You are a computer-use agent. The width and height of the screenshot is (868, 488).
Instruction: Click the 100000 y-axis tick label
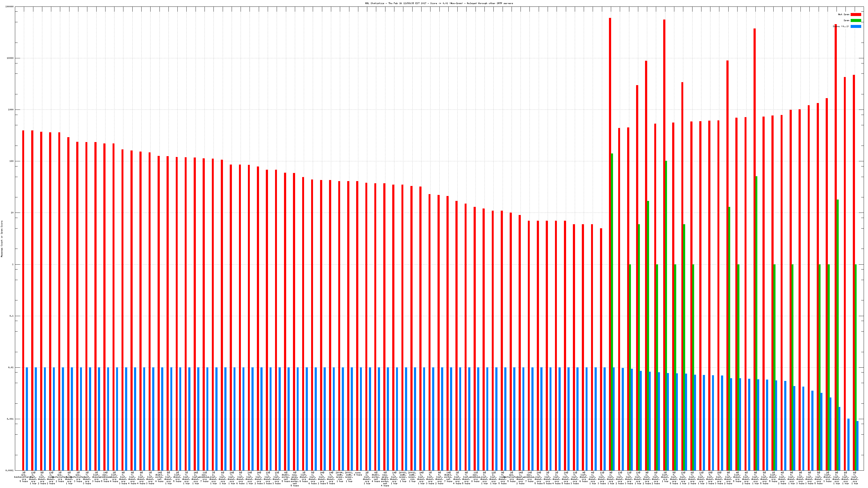(x=10, y=7)
